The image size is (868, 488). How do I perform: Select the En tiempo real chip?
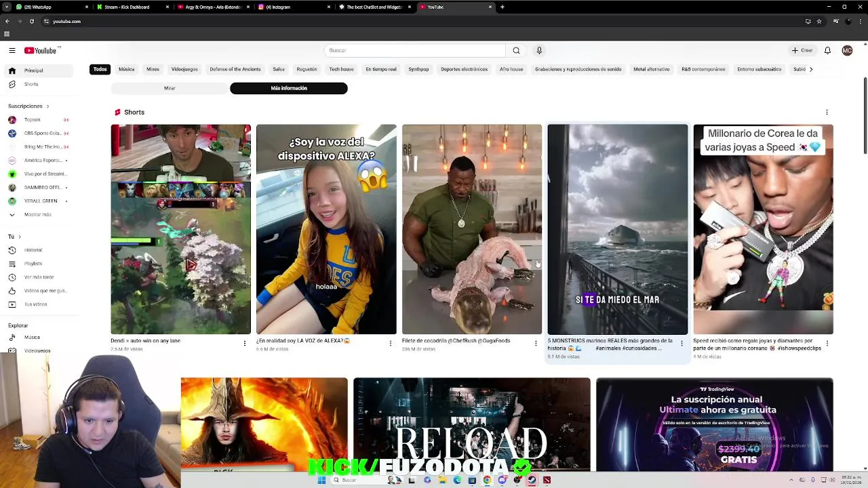381,69
